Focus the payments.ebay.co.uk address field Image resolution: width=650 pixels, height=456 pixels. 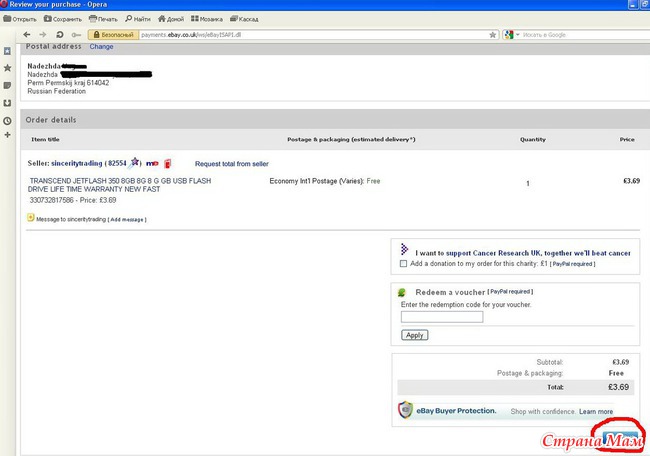pyautogui.click(x=313, y=35)
